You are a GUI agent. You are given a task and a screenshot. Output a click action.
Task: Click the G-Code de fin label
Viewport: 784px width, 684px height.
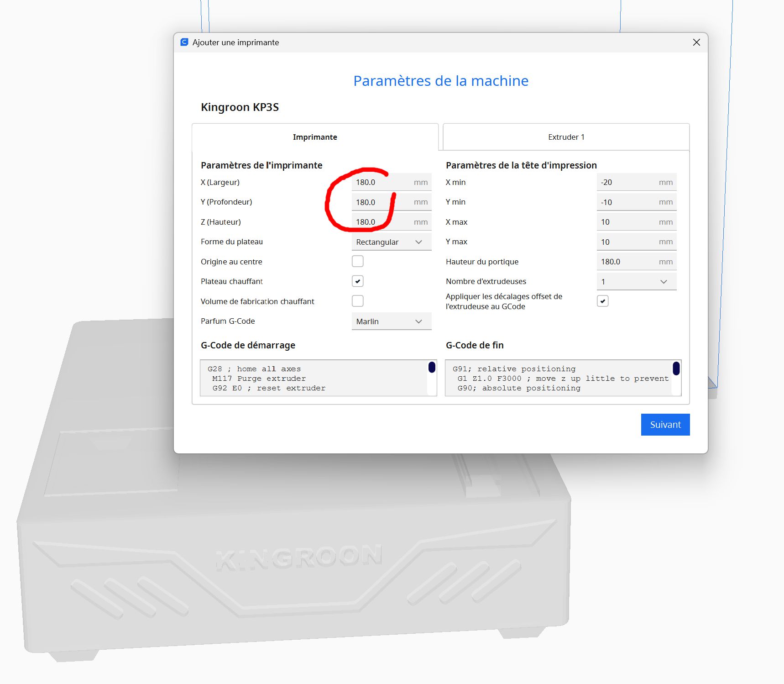(475, 345)
